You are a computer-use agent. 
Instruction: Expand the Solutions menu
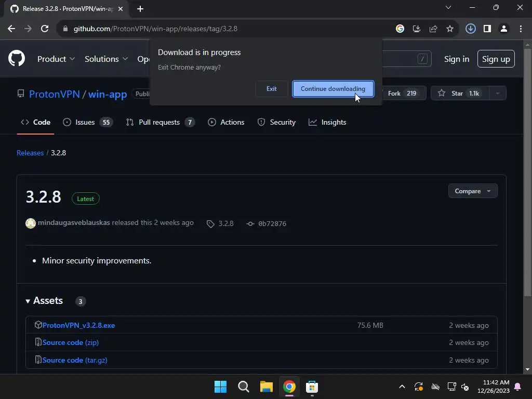106,59
